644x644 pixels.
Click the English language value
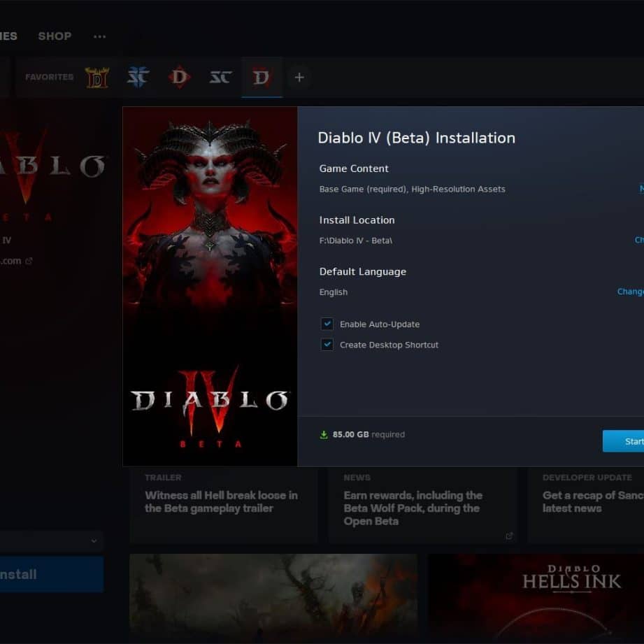point(333,292)
